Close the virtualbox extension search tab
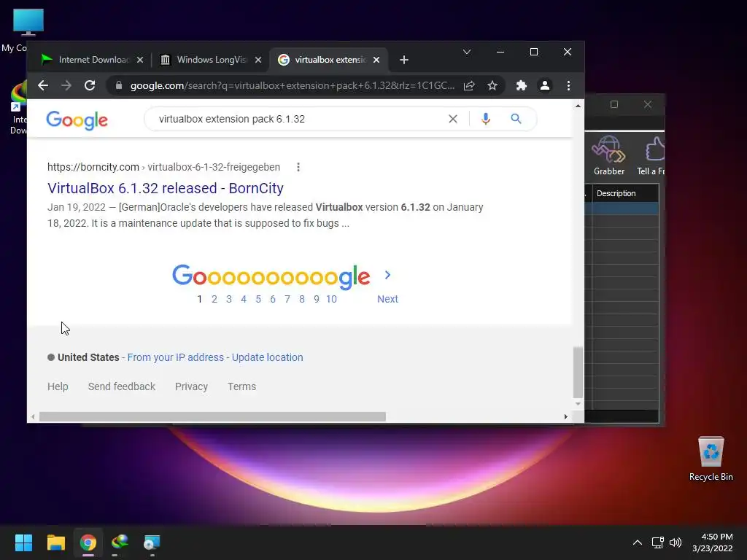This screenshot has height=560, width=747. tap(376, 60)
